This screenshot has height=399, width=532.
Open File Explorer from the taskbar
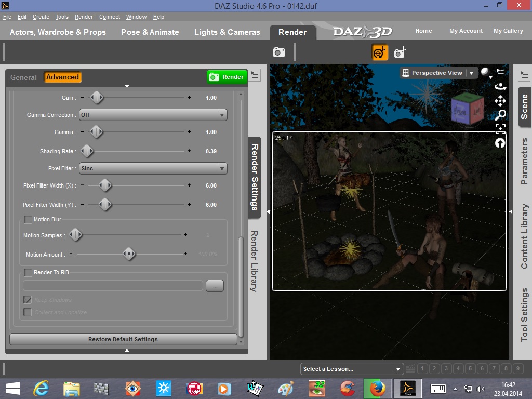pyautogui.click(x=71, y=389)
